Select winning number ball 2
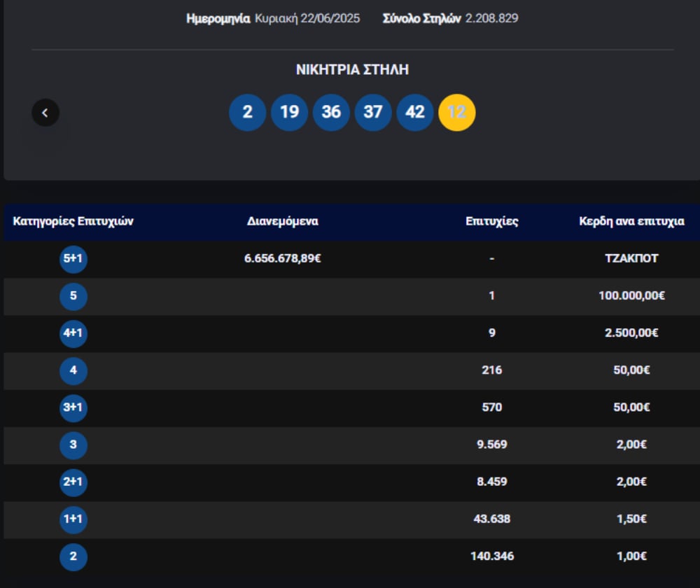 pyautogui.click(x=247, y=112)
